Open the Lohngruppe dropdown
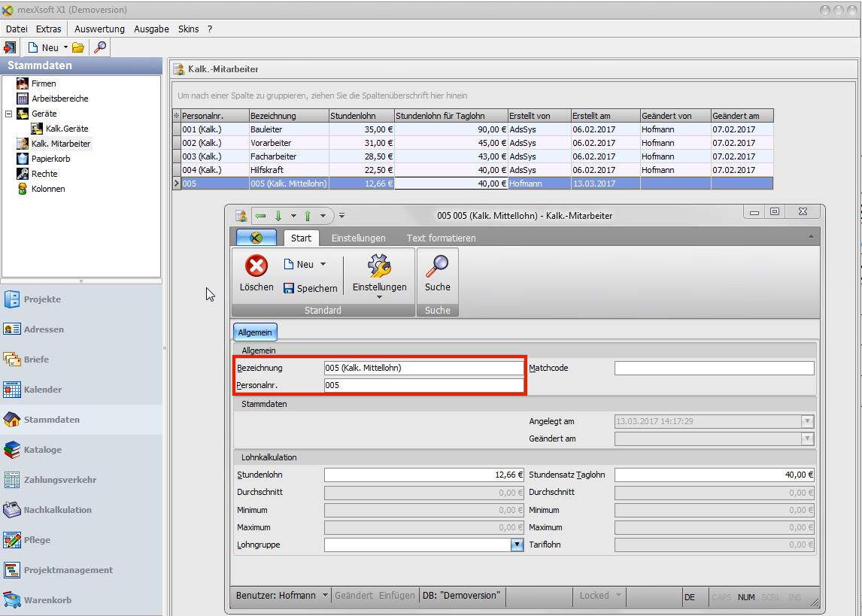The height and width of the screenshot is (616, 862). click(517, 545)
